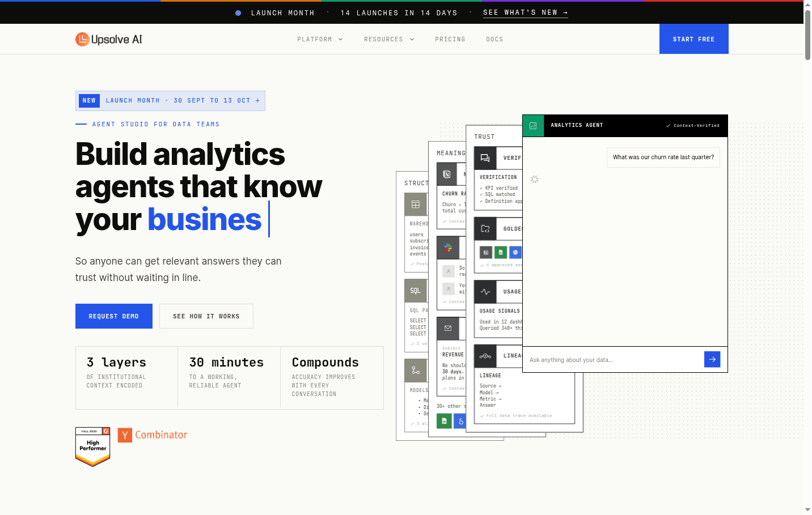The image size is (812, 515).
Task: Follow the See What's New link
Action: tap(525, 12)
